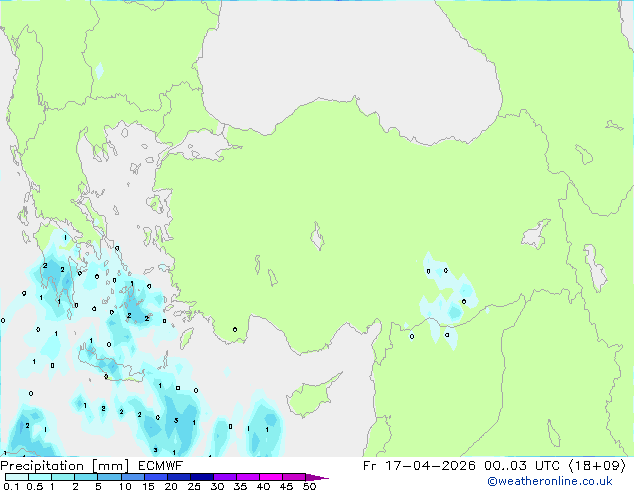This screenshot has height=490, width=634.
Task: Click the 1–2 mm legend color swatch
Action: 63,477
